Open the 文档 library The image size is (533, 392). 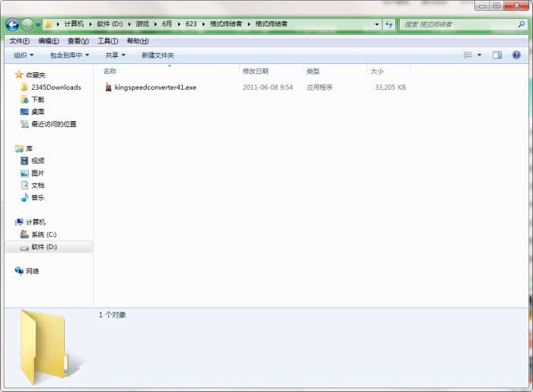pos(38,186)
